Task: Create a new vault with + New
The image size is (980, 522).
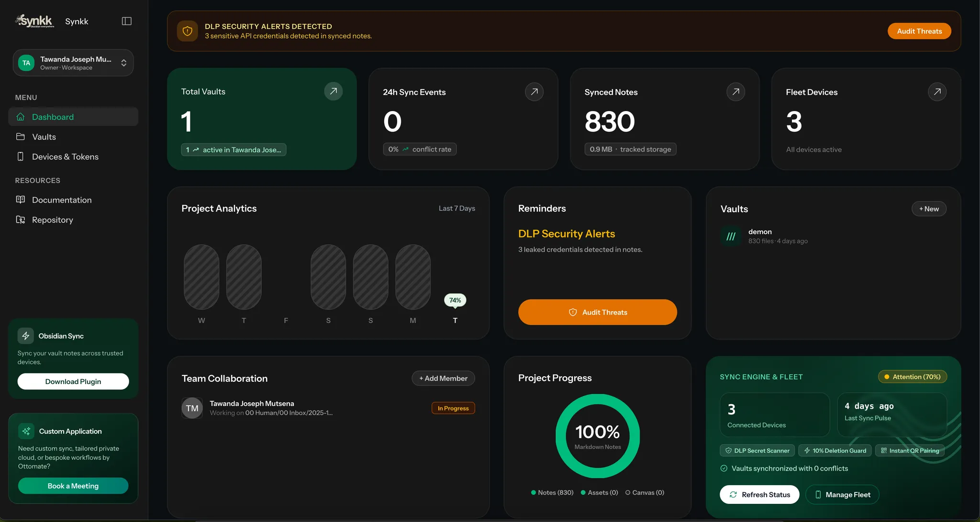Action: pos(929,209)
